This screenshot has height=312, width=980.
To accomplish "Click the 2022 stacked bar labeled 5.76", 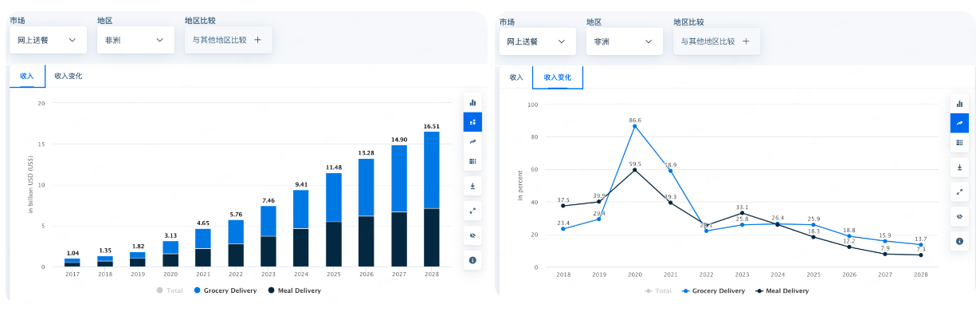I will click(236, 243).
